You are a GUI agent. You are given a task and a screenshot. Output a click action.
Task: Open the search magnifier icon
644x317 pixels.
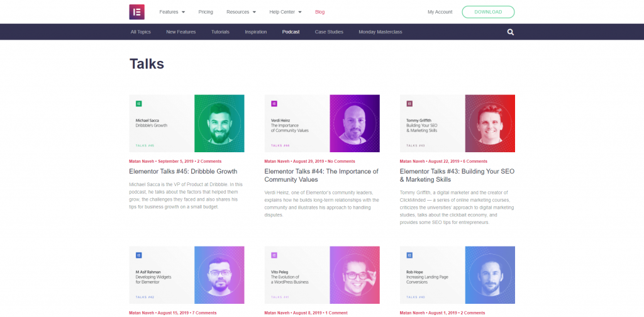(x=511, y=32)
